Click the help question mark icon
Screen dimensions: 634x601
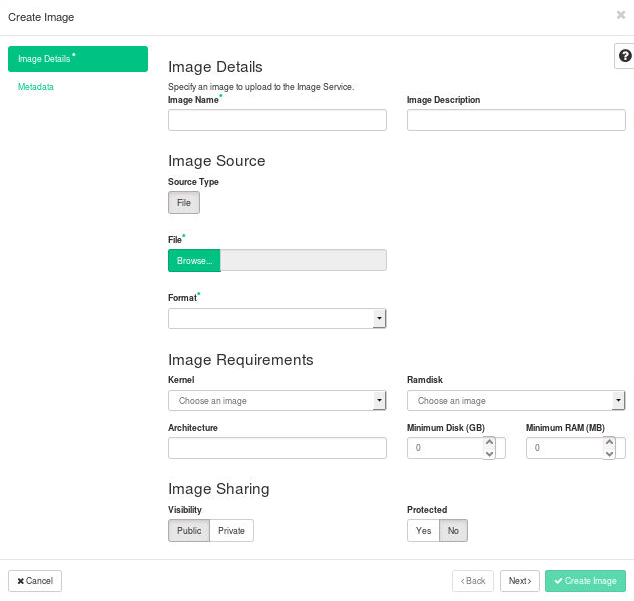[625, 56]
